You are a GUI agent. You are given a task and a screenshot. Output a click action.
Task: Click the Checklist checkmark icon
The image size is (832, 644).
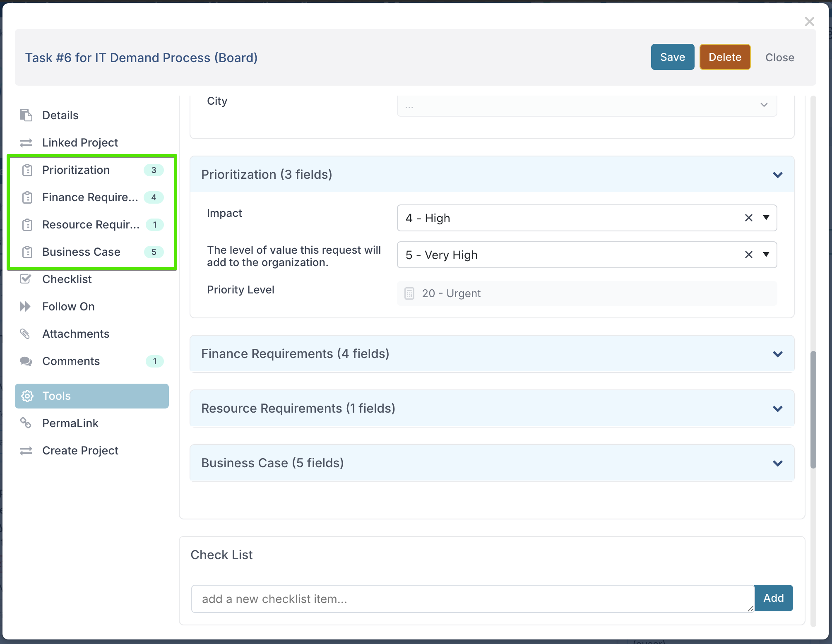pos(26,279)
